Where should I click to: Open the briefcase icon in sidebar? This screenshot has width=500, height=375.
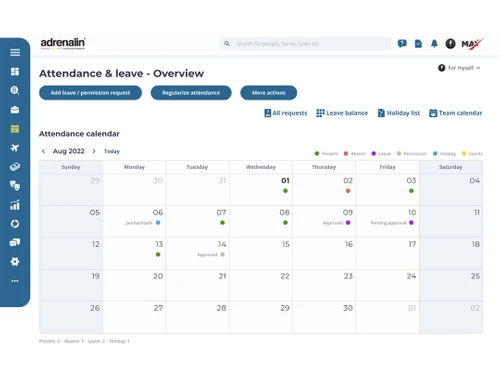tap(15, 110)
